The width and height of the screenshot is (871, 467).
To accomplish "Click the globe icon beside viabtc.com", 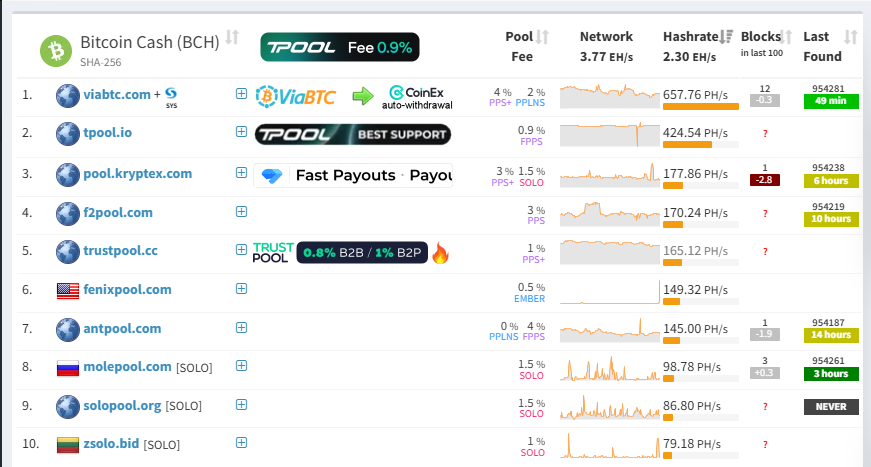I will 68,96.
